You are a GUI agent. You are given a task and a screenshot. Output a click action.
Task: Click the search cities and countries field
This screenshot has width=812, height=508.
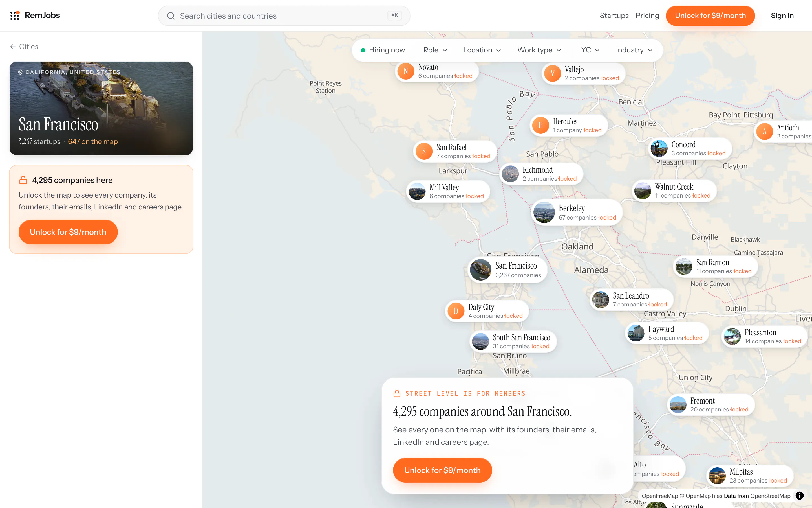coord(284,16)
